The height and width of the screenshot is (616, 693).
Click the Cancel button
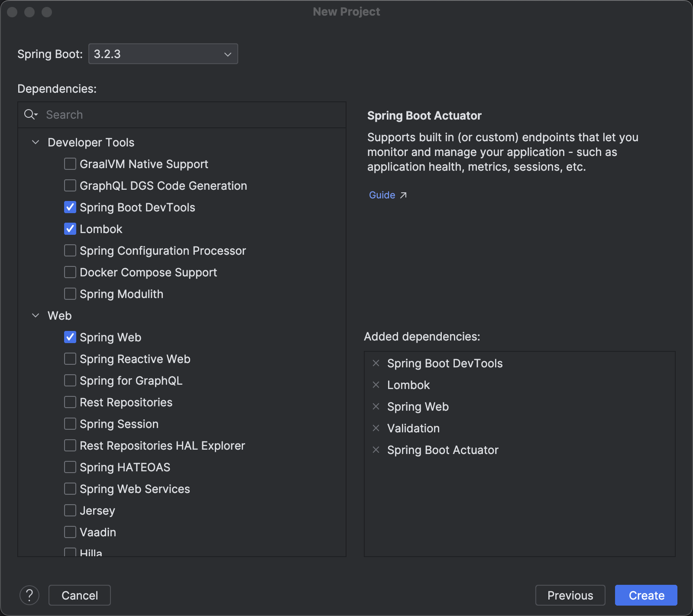80,595
